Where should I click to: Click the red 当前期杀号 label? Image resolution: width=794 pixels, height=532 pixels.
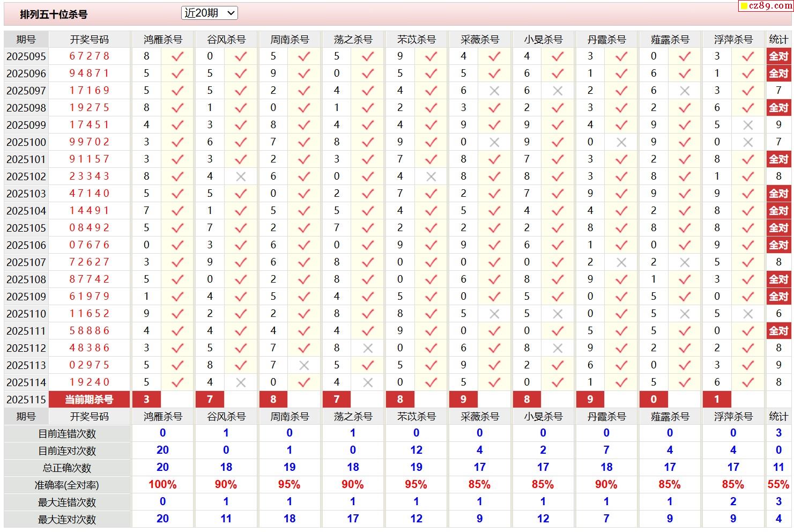89,400
